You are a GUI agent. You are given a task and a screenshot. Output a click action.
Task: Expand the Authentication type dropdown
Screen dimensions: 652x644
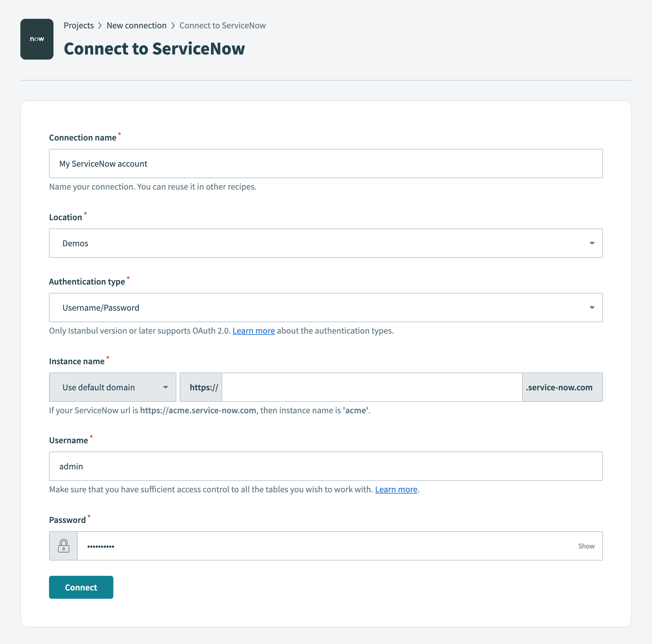coord(325,307)
